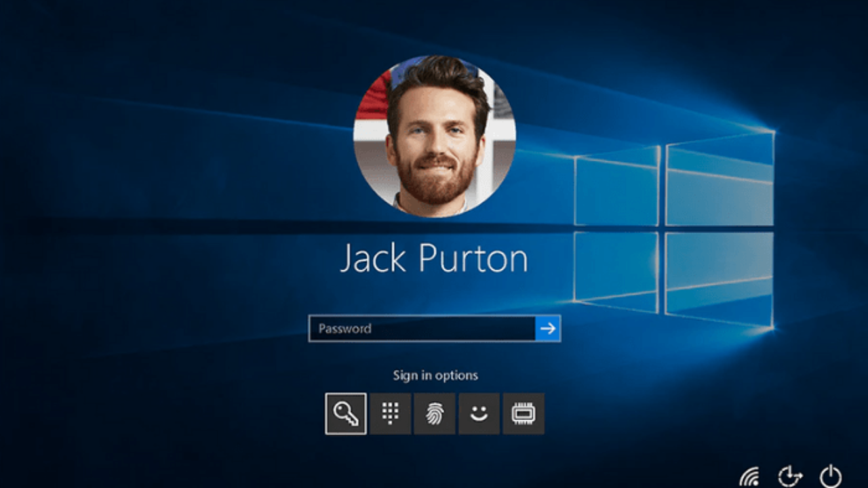Click Jack Purton's profile picture

435,136
